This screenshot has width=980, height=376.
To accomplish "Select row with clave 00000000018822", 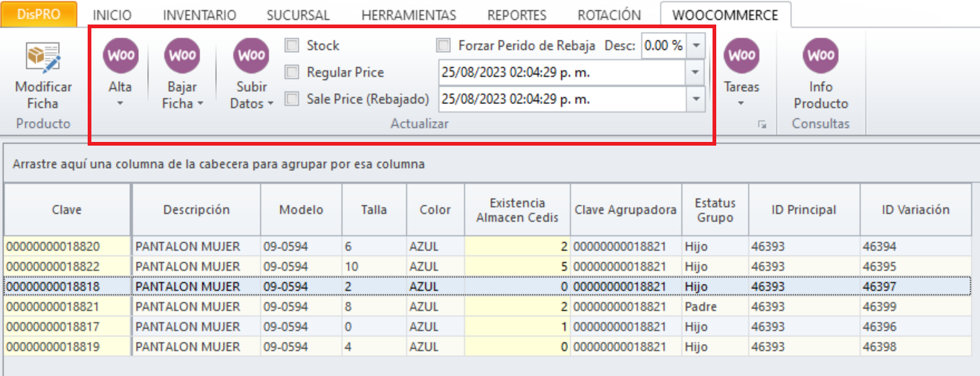I will 487,266.
